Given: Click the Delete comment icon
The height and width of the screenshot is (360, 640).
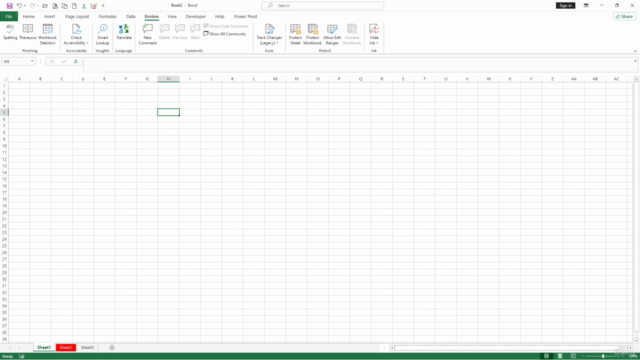Looking at the screenshot, I should [x=164, y=32].
